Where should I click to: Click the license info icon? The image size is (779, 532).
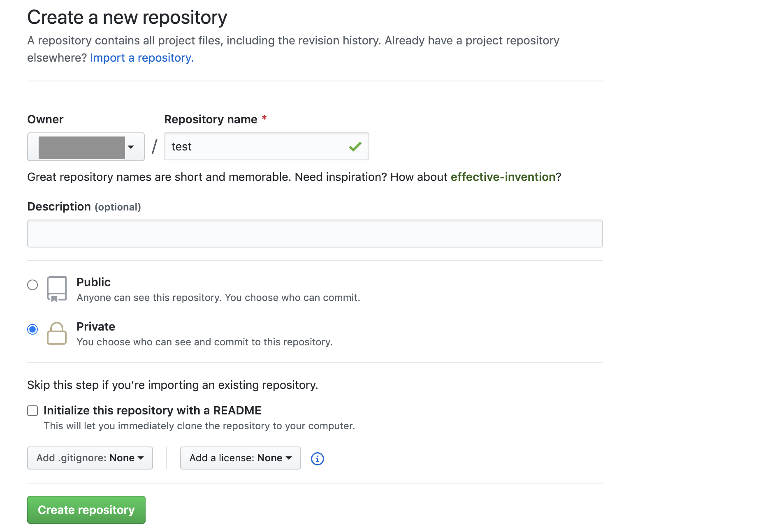click(x=317, y=458)
